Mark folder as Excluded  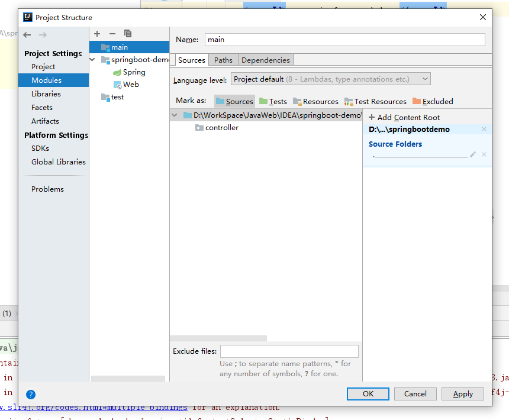tap(433, 102)
